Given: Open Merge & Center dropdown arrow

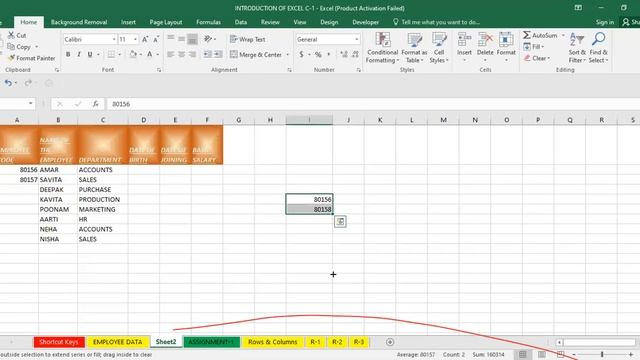Looking at the screenshot, I should (287, 54).
